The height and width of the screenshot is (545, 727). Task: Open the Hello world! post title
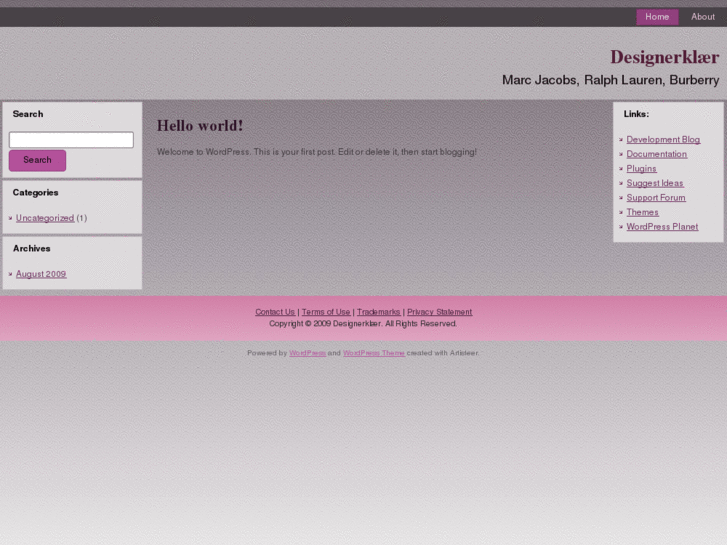pyautogui.click(x=200, y=126)
